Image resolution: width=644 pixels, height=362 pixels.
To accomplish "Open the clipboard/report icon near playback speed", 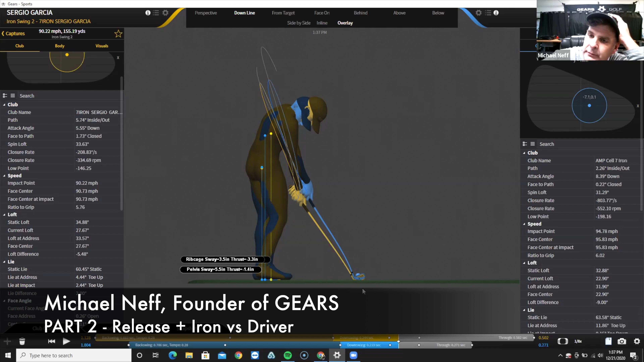I will 608,341.
